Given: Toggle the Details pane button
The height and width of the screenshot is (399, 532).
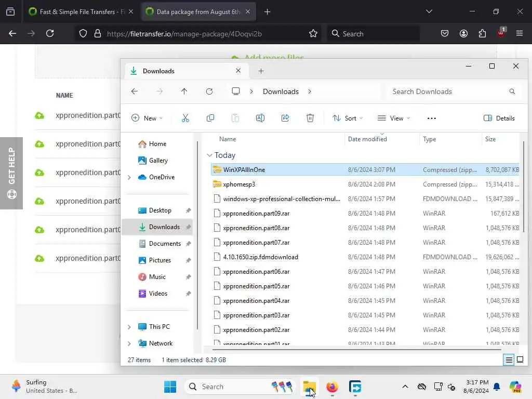Looking at the screenshot, I should coord(499,118).
